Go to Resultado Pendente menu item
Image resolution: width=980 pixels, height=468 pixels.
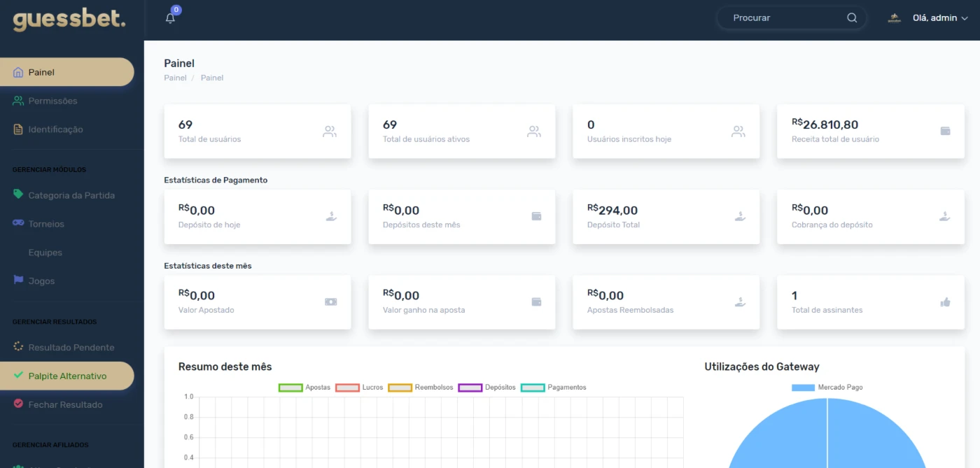[x=71, y=348]
